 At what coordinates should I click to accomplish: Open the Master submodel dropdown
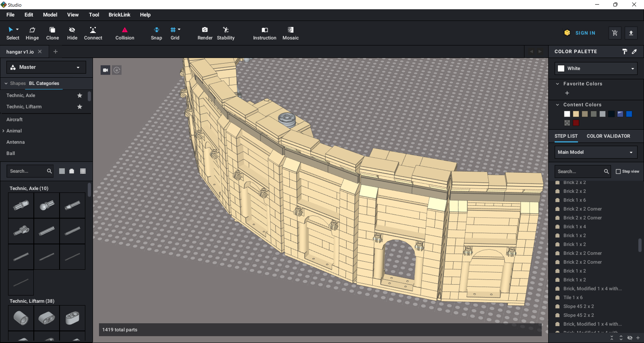(46, 67)
